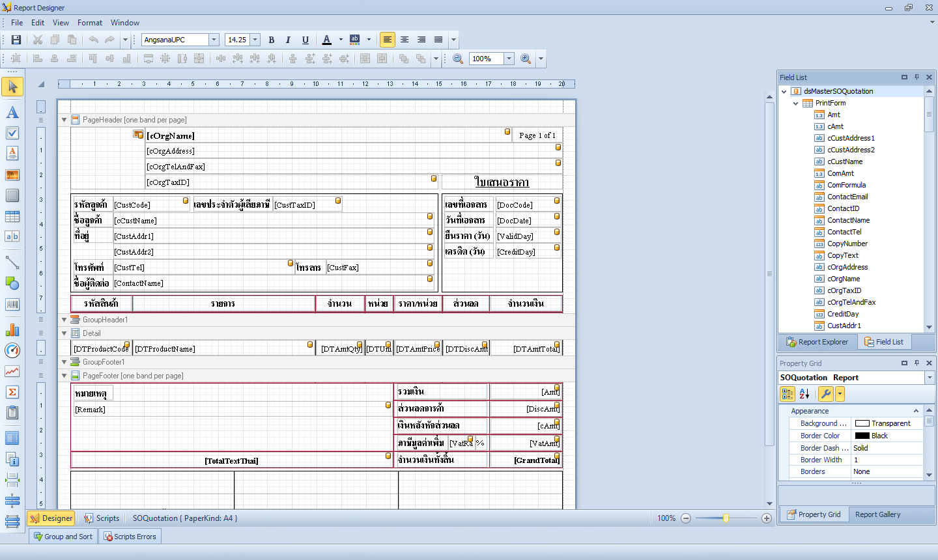The width and height of the screenshot is (938, 560).
Task: Collapse the PrintForm tree node
Action: [795, 103]
